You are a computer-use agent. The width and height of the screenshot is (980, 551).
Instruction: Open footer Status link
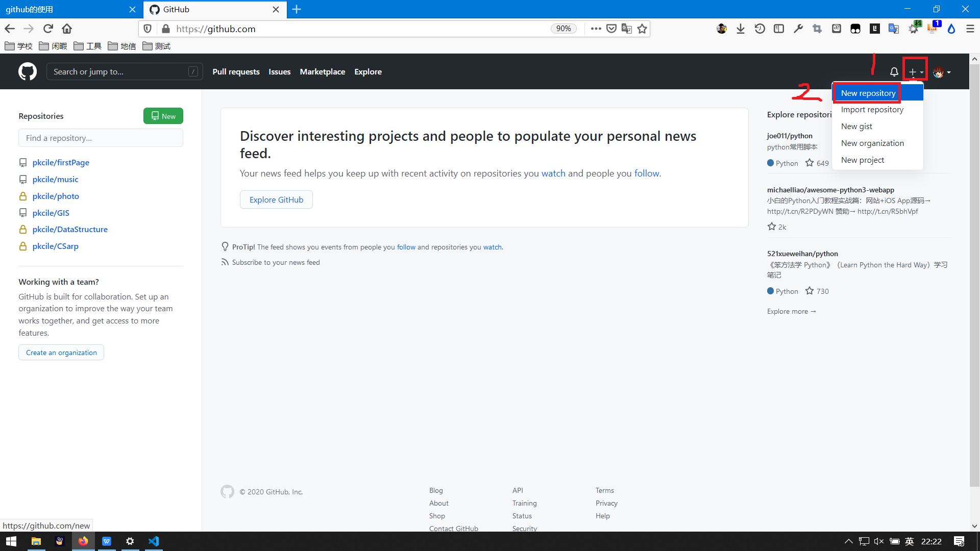pyautogui.click(x=522, y=516)
